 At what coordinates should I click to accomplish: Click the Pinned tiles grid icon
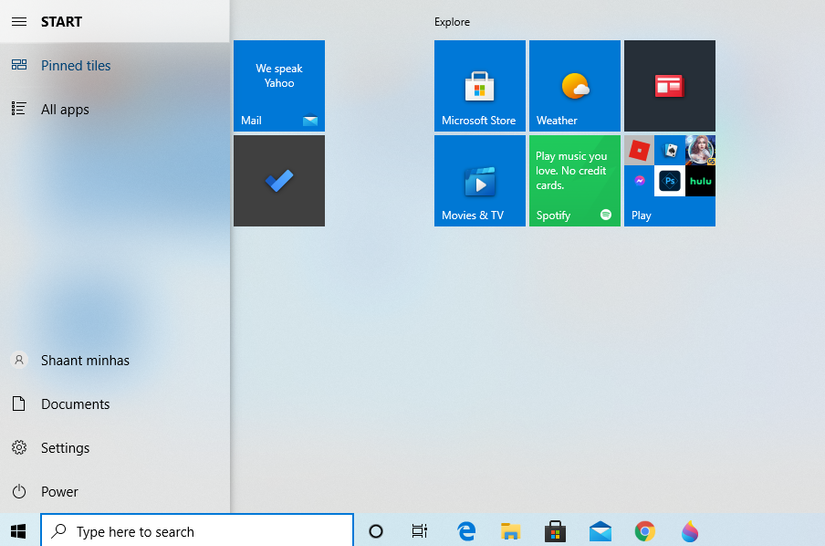point(19,65)
